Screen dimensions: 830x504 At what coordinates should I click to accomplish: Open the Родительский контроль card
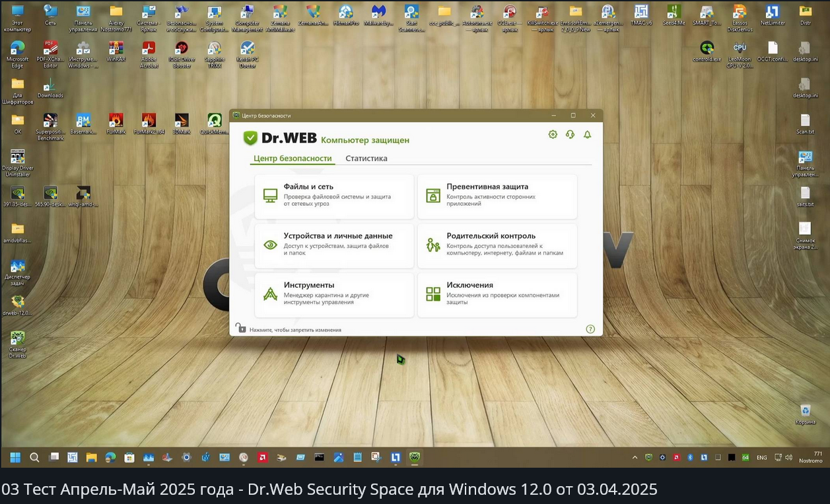tap(497, 245)
